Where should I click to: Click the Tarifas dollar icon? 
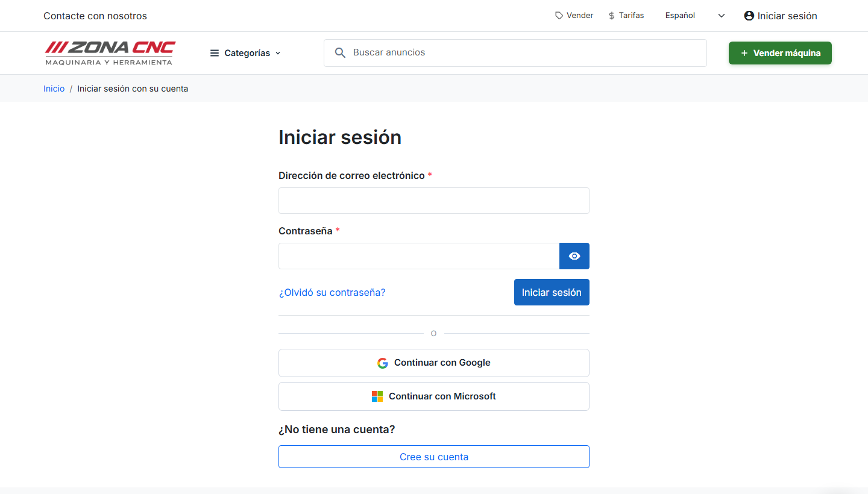coord(612,16)
